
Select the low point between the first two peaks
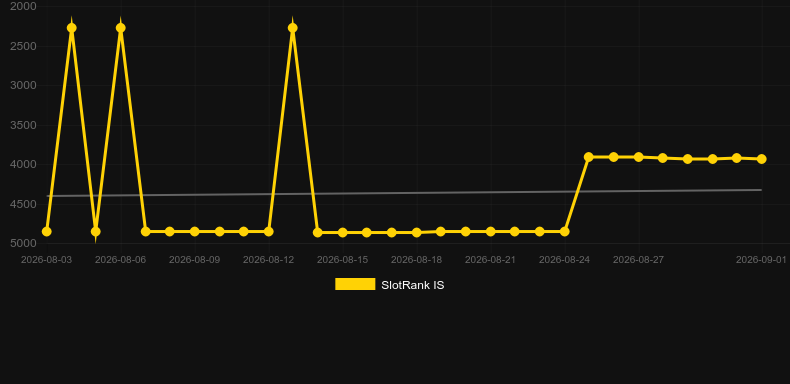coord(96,231)
